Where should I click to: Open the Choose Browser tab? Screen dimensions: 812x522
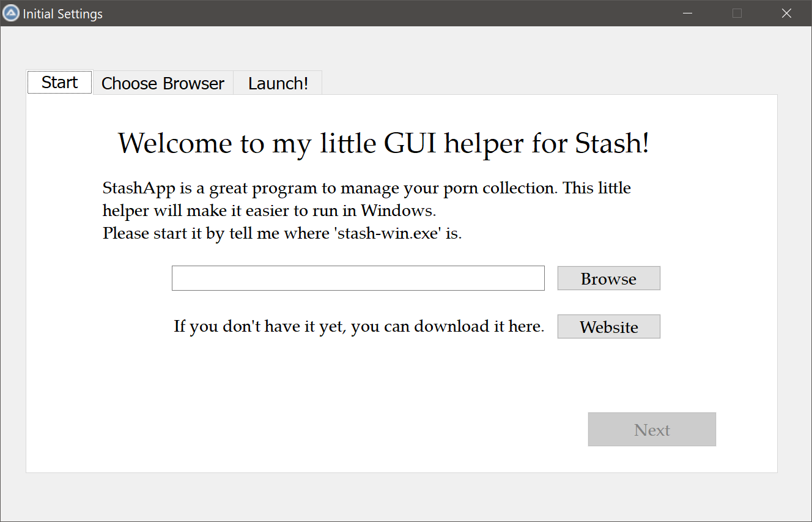(x=163, y=83)
